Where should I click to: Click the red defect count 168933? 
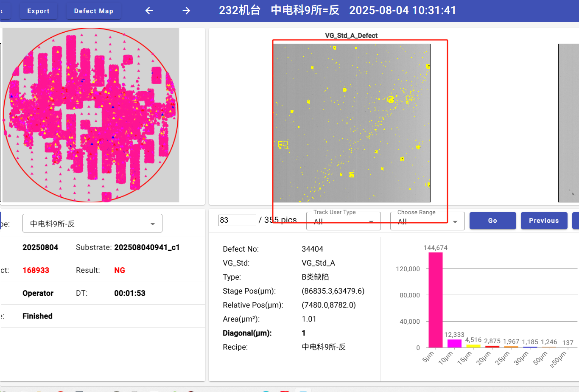point(36,270)
